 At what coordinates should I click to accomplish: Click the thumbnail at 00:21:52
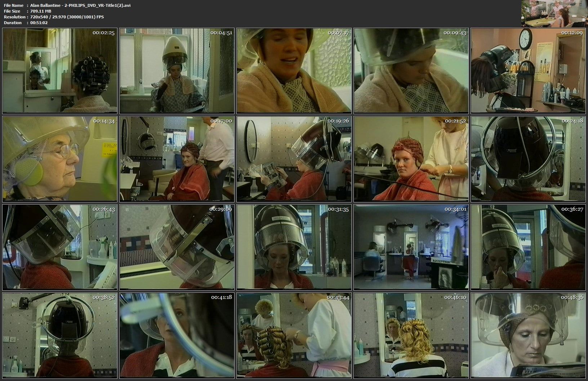[x=411, y=159]
